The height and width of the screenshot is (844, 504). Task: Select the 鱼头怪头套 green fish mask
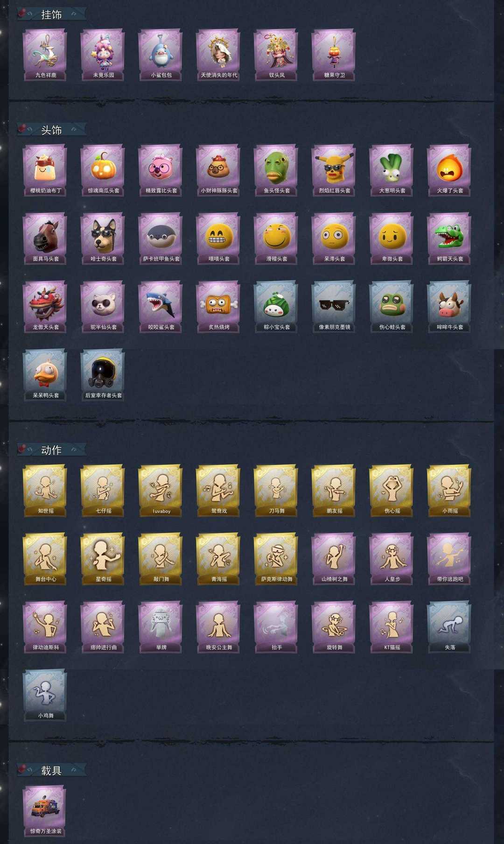point(276,170)
